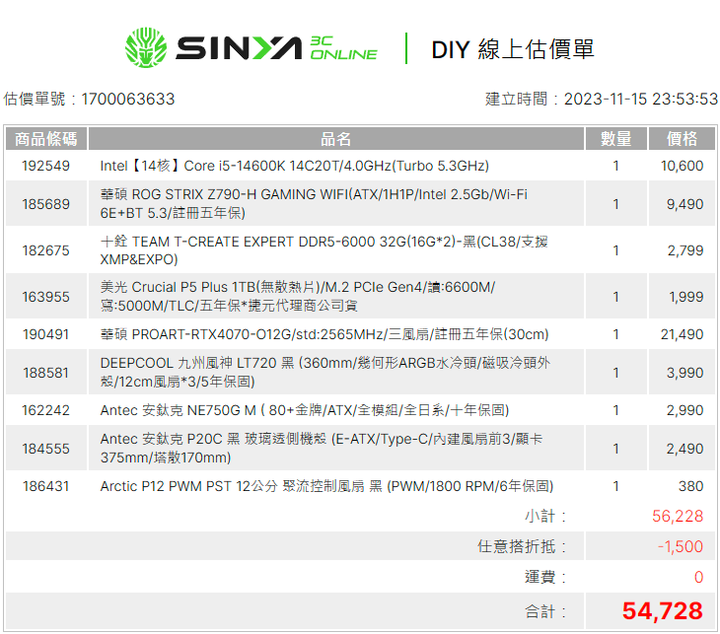This screenshot has width=720, height=634.
Task: Click the ROG STRIX Z790-H GAMING WIFI item
Action: coord(314,203)
